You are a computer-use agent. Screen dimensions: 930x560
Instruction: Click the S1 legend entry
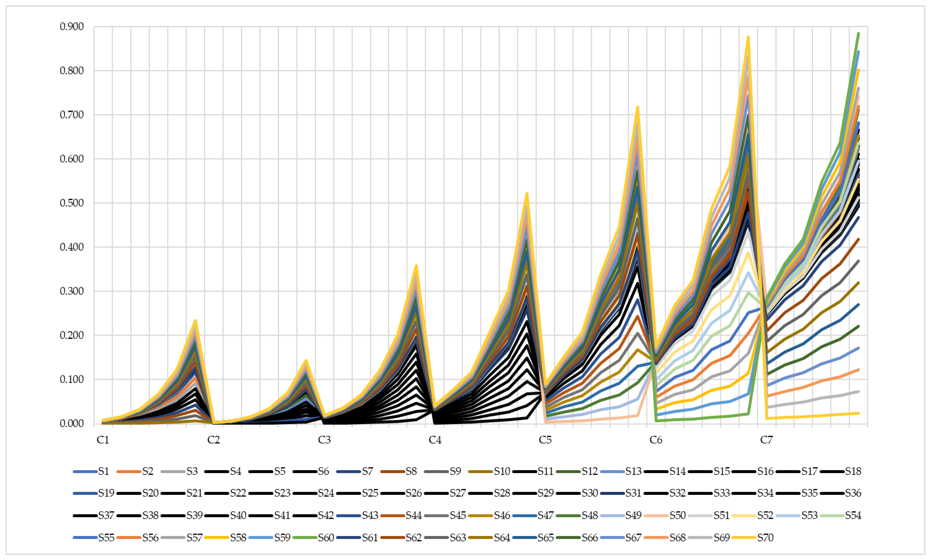pyautogui.click(x=103, y=471)
